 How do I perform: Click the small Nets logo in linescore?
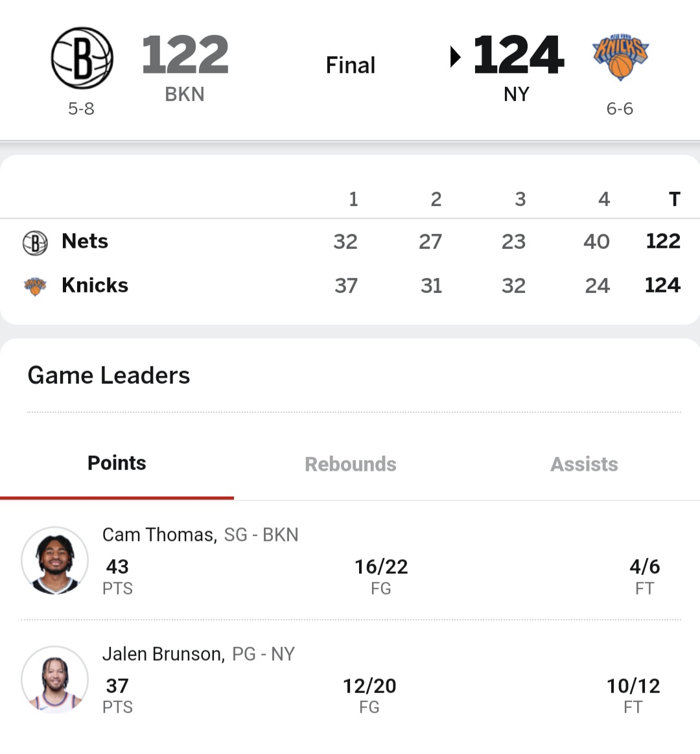pyautogui.click(x=35, y=243)
